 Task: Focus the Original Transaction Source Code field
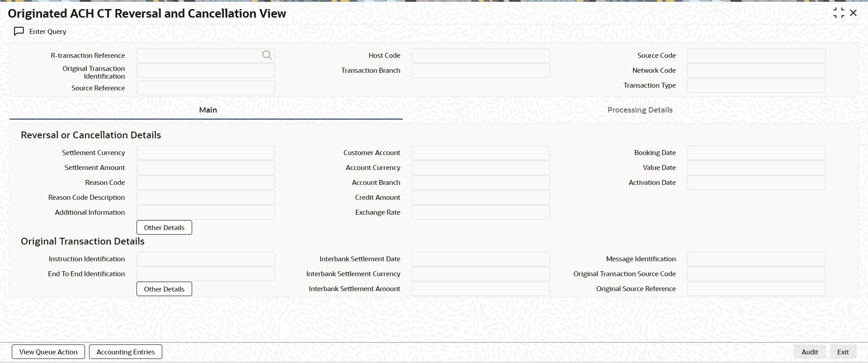click(756, 274)
